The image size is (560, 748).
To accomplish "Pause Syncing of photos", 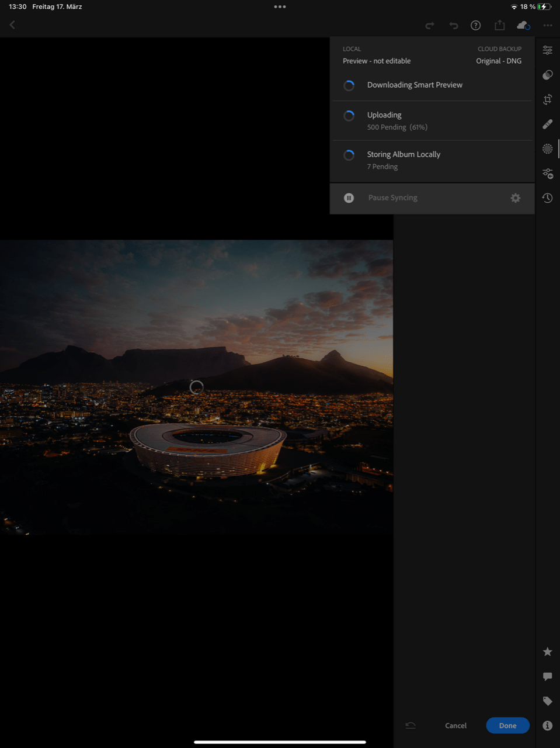I will pyautogui.click(x=392, y=198).
